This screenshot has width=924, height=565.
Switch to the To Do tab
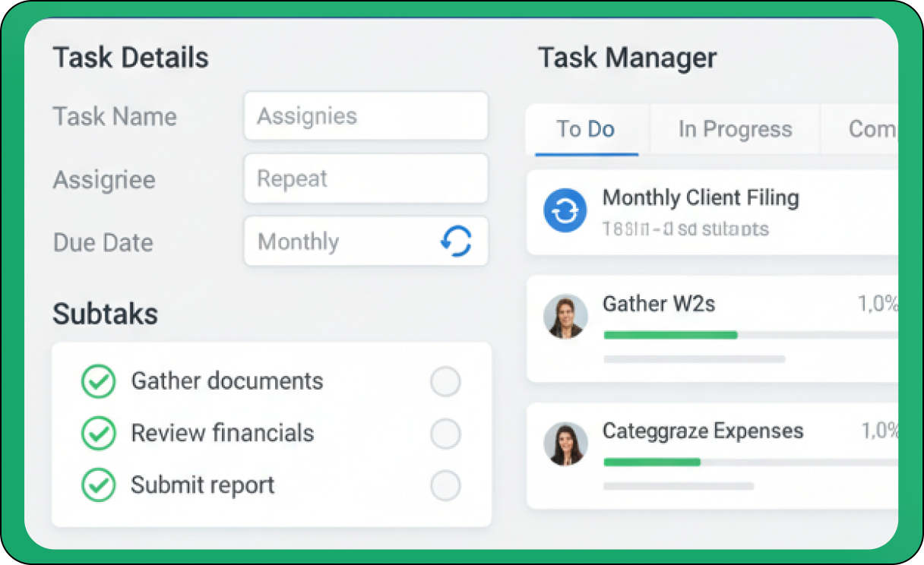pyautogui.click(x=586, y=129)
